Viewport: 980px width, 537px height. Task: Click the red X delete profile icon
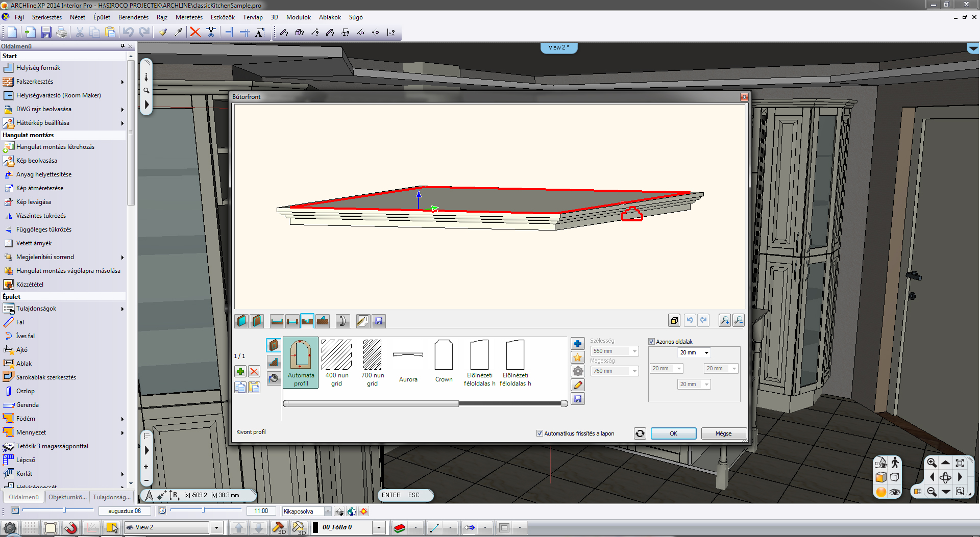click(254, 371)
